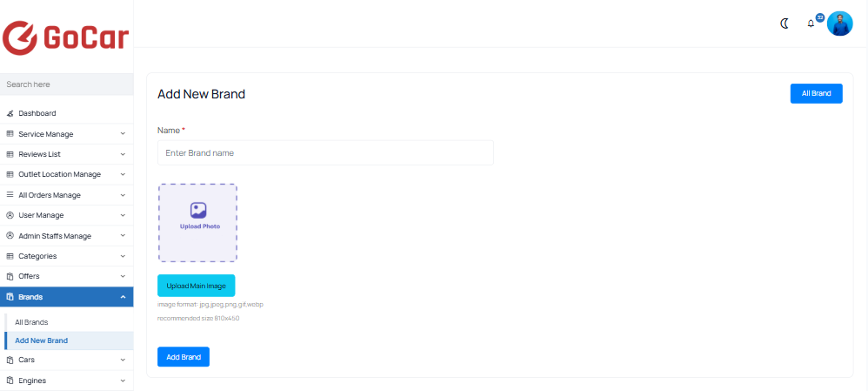Click the All Orders Manage list icon

tap(10, 195)
